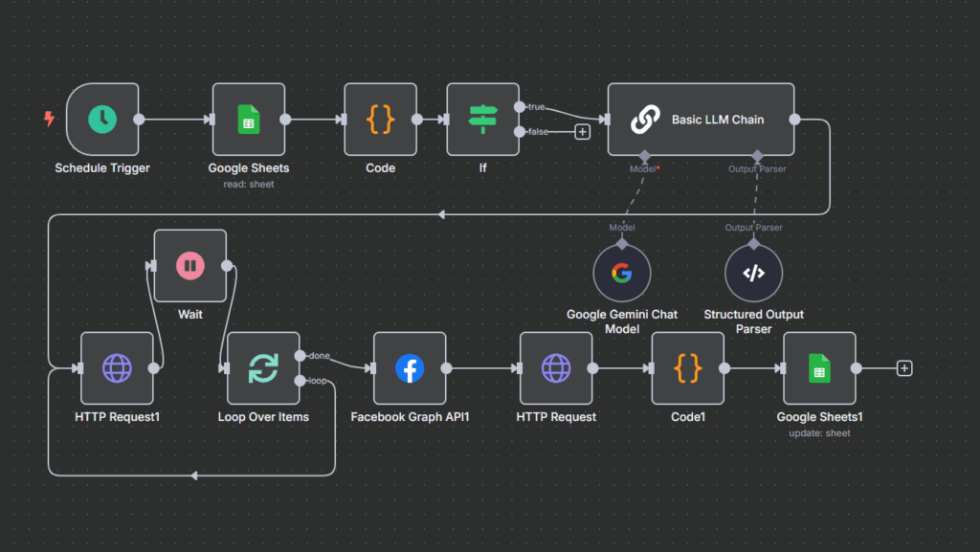Open the HTTP Request1 globe node
The height and width of the screenshot is (552, 980).
click(x=117, y=368)
